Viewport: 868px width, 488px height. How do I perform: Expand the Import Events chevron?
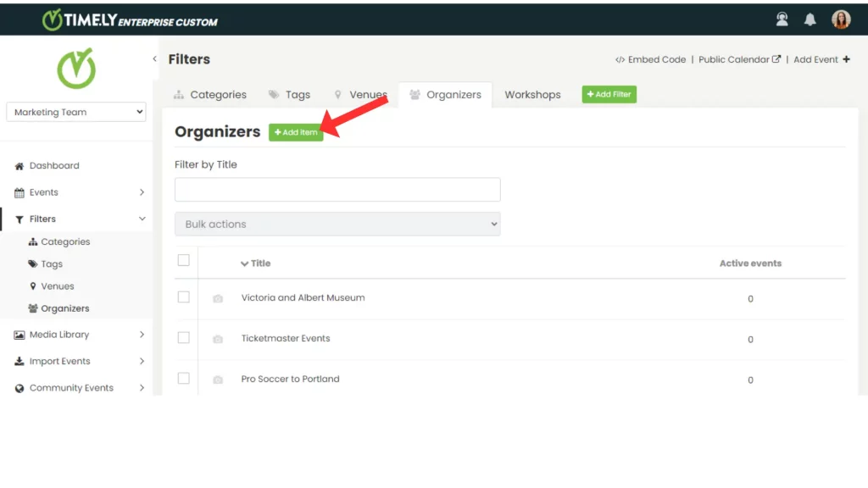tap(142, 361)
